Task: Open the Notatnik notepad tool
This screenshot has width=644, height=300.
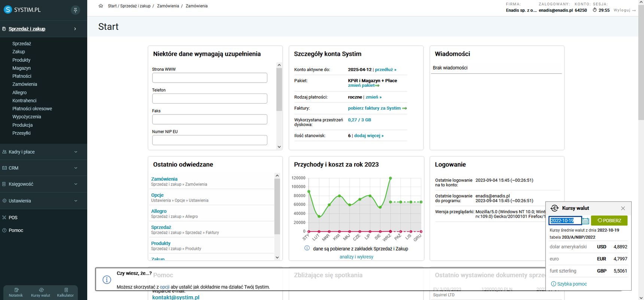Action: [x=16, y=292]
